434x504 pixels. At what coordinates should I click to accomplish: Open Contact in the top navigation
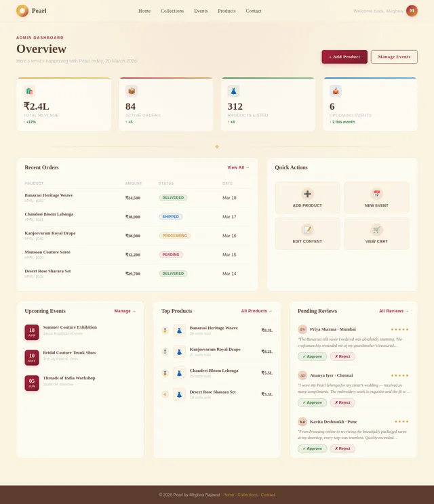coord(254,11)
